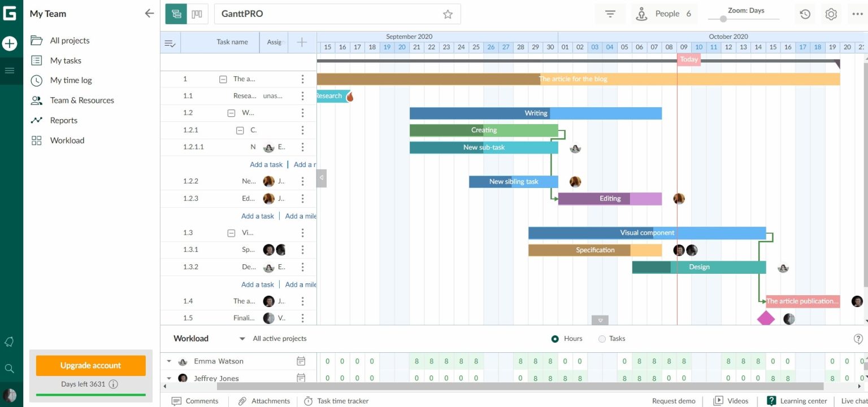The width and height of the screenshot is (868, 407).
Task: Click the Add a task link under Editing
Action: [x=258, y=216]
